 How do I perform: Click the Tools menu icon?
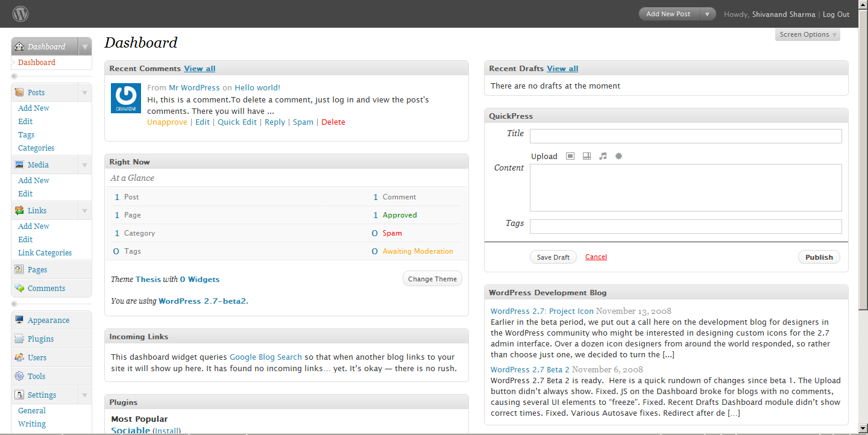19,376
